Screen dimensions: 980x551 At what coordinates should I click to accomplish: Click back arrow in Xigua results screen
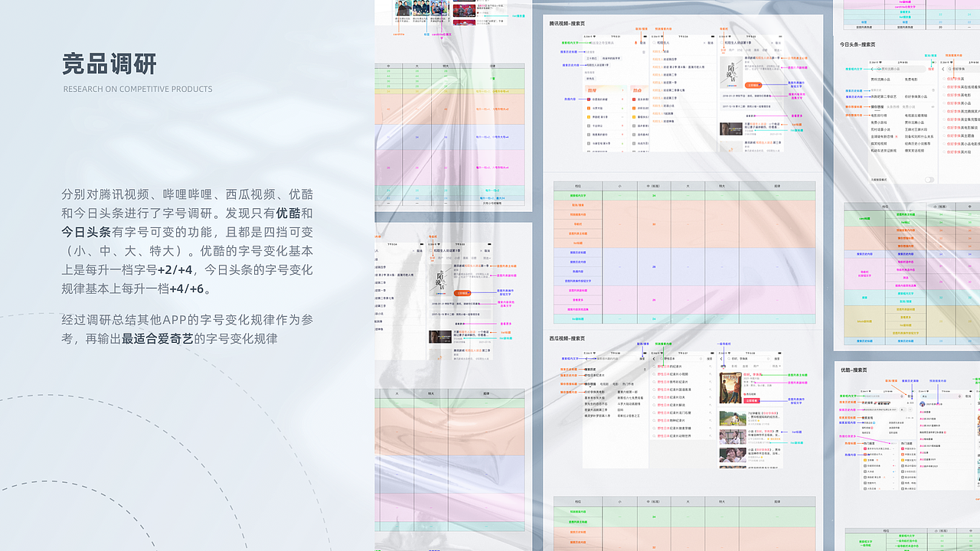[x=721, y=359]
